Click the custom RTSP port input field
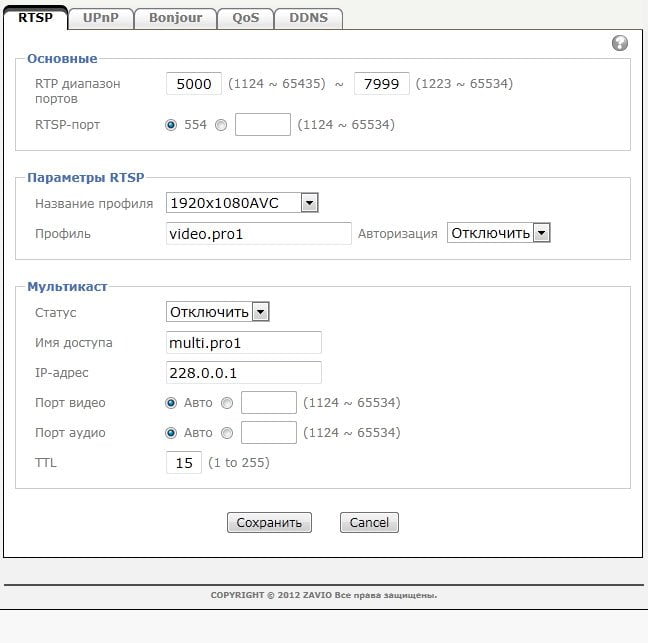This screenshot has height=643, width=648. tap(263, 125)
